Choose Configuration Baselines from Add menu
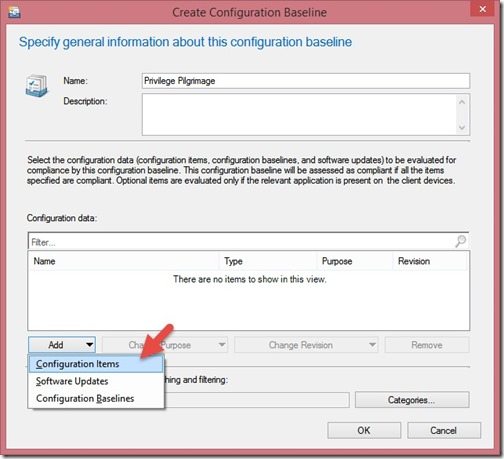 (96, 398)
